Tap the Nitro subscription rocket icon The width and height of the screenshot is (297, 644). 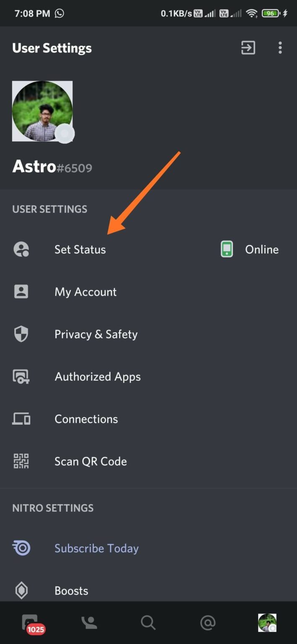21,548
